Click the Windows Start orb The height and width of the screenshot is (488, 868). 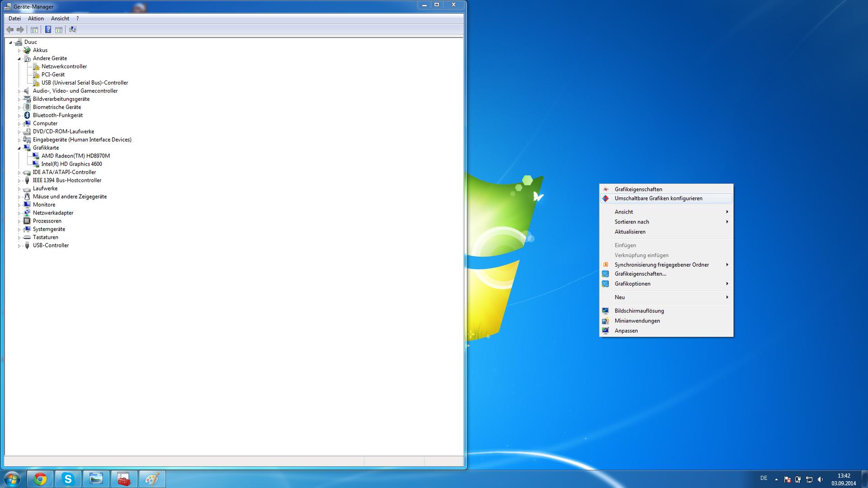click(12, 479)
